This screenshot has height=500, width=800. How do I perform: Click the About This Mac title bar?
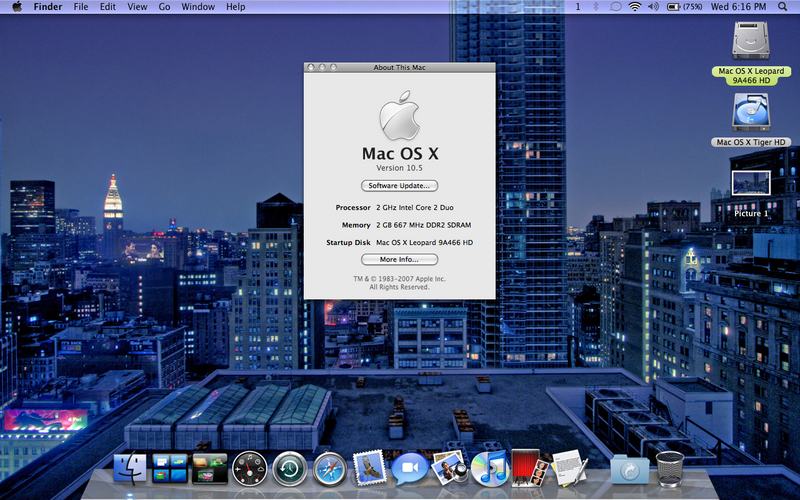coord(399,67)
